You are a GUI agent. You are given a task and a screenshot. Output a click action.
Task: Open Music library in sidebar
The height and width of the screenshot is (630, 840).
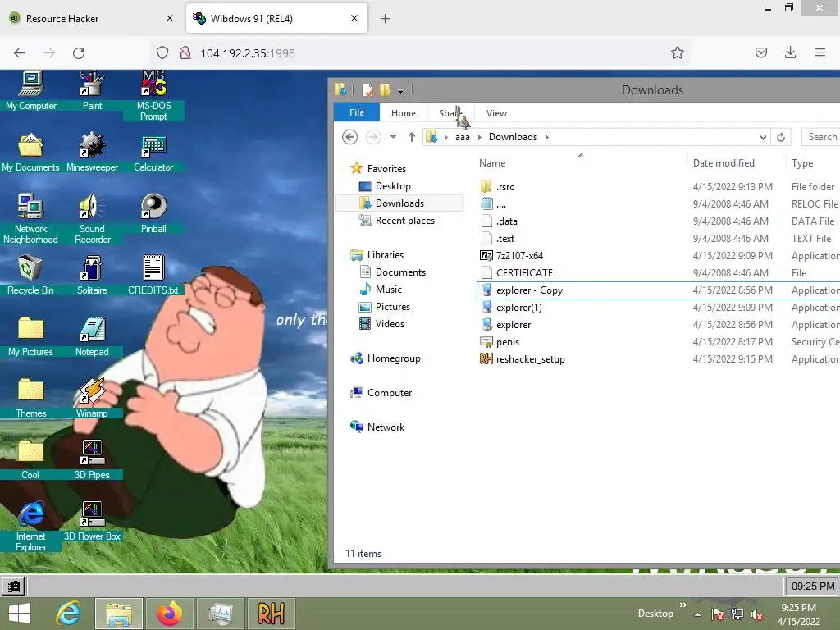click(x=388, y=290)
